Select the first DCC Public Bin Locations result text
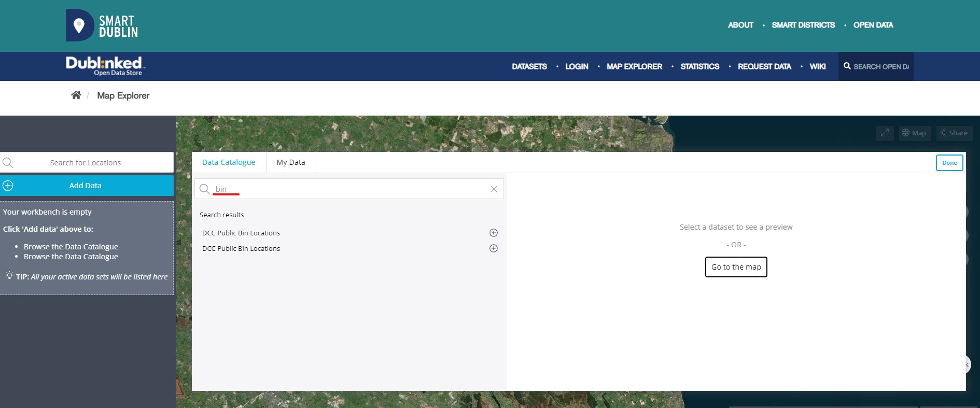This screenshot has height=408, width=980. click(241, 233)
